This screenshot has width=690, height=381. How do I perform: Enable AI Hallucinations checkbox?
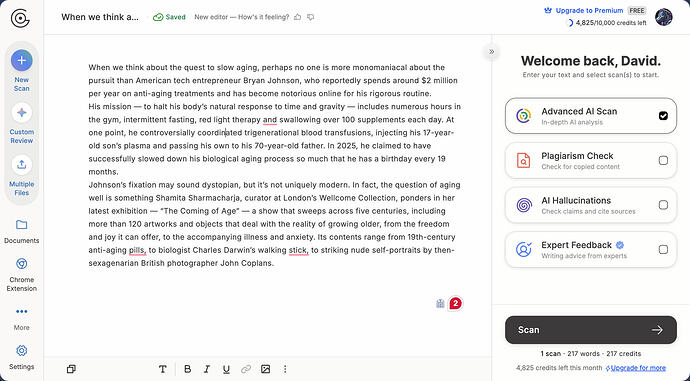coord(663,205)
